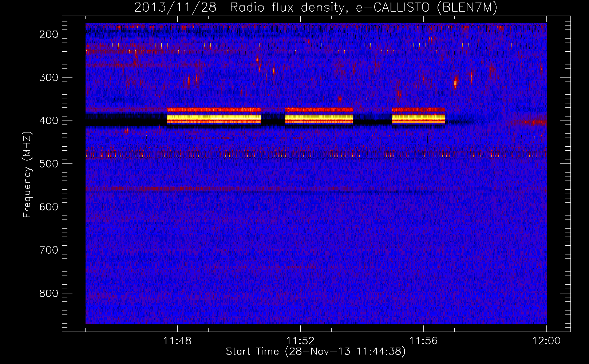589x364 pixels.
Task: Click the "Frequency (MHZ)" axis label
Action: point(27,175)
